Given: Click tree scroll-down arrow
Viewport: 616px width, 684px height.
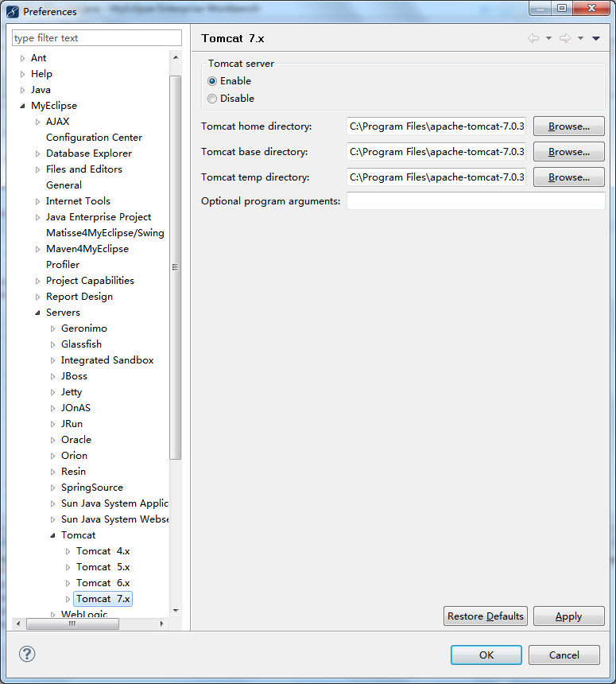Looking at the screenshot, I should (176, 611).
